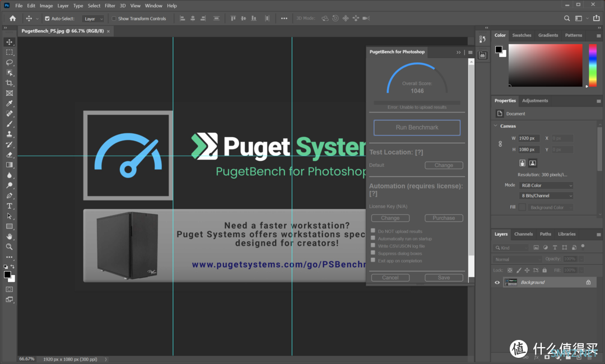Viewport: 605px width, 364px height.
Task: Click Change button for License Key
Action: (x=390, y=218)
